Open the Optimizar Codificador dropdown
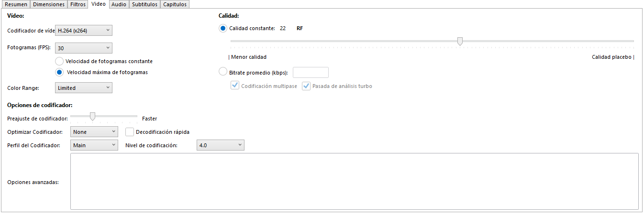Image resolution: width=644 pixels, height=217 pixels. pyautogui.click(x=94, y=132)
